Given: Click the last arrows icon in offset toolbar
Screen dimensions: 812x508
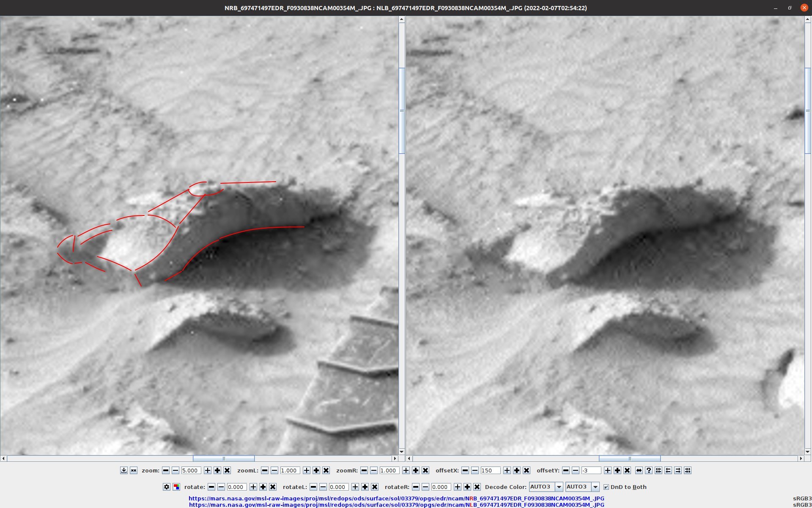Looking at the screenshot, I should [688, 470].
